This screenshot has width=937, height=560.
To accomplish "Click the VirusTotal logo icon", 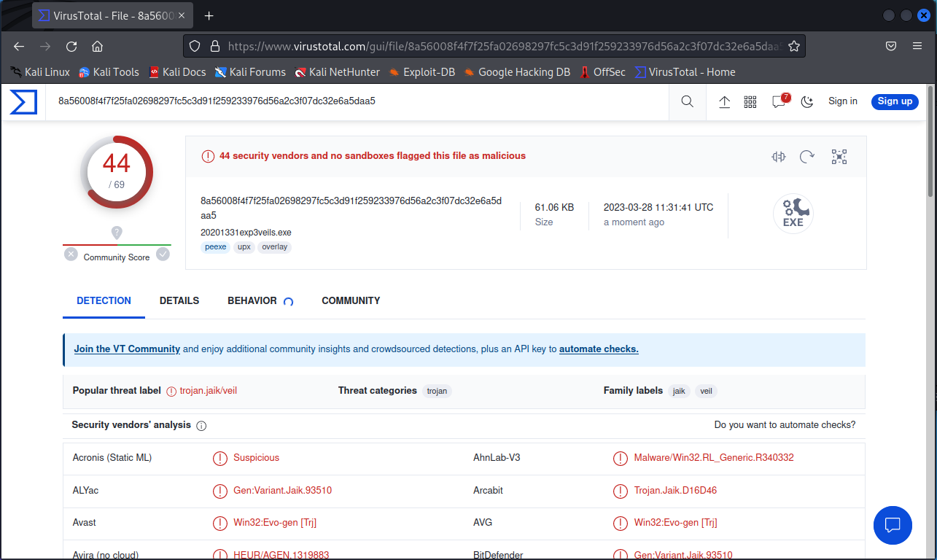I will (x=23, y=102).
